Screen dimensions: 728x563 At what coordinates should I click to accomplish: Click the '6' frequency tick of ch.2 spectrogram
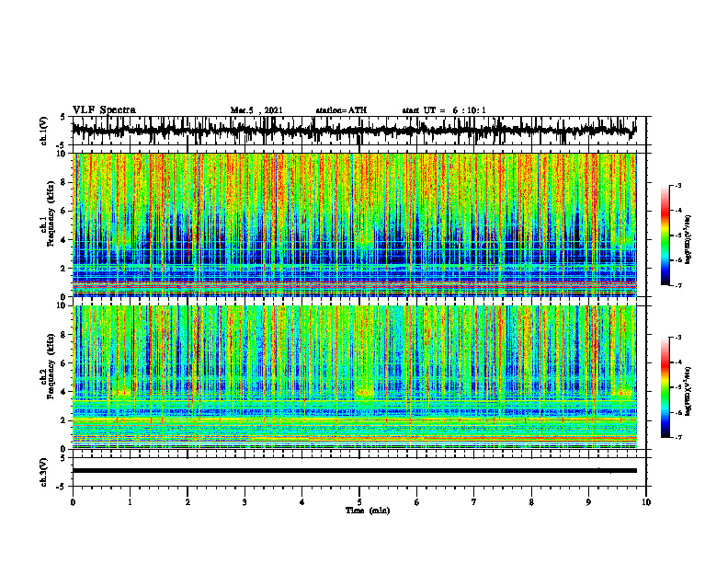[63, 363]
